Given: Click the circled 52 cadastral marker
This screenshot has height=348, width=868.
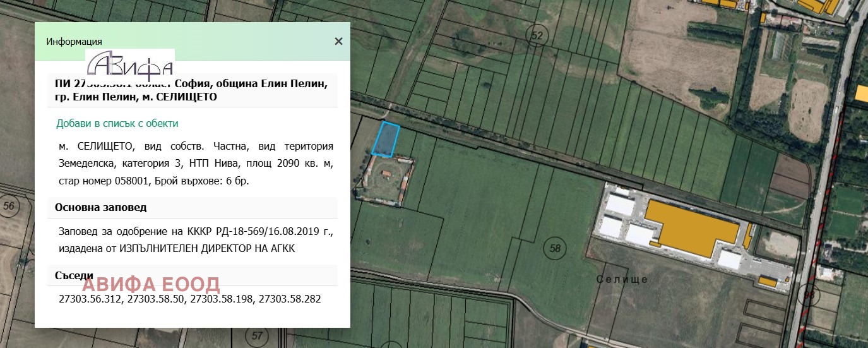Looking at the screenshot, I should (537, 37).
